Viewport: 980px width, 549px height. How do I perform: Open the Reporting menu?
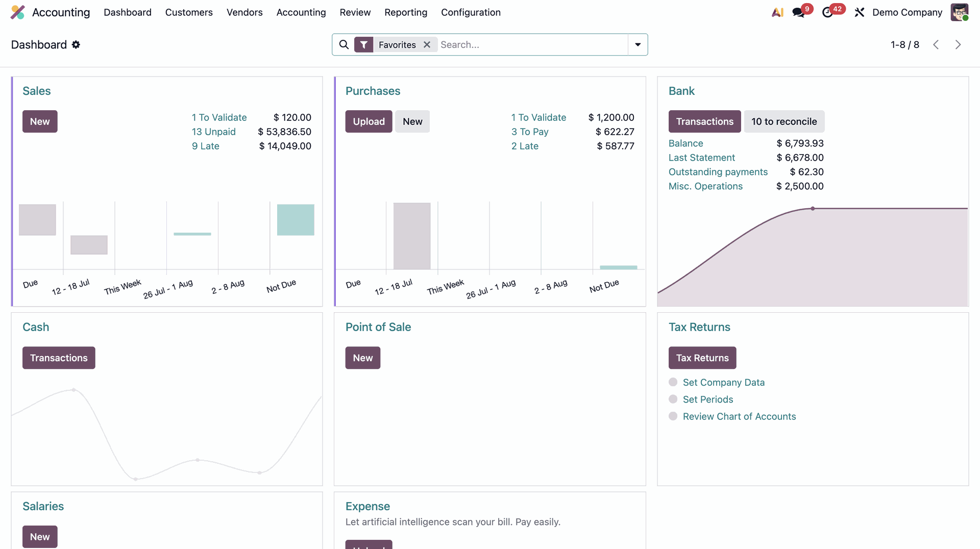point(406,12)
